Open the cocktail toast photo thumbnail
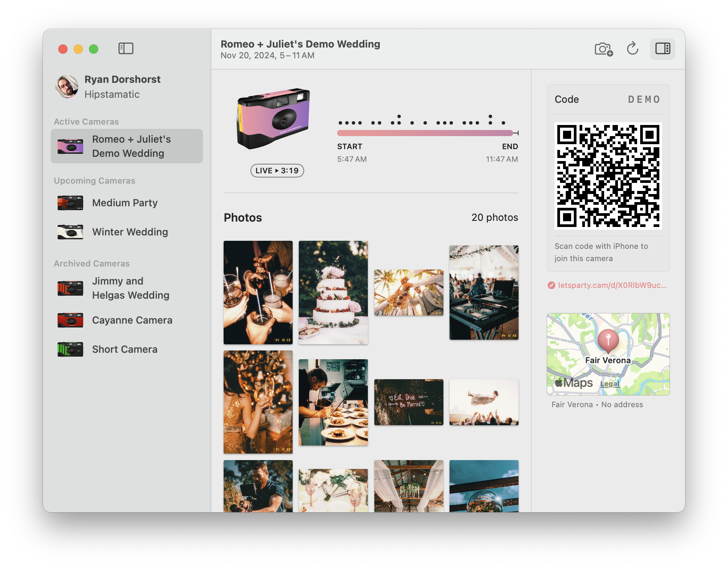728x569 pixels. [258, 293]
